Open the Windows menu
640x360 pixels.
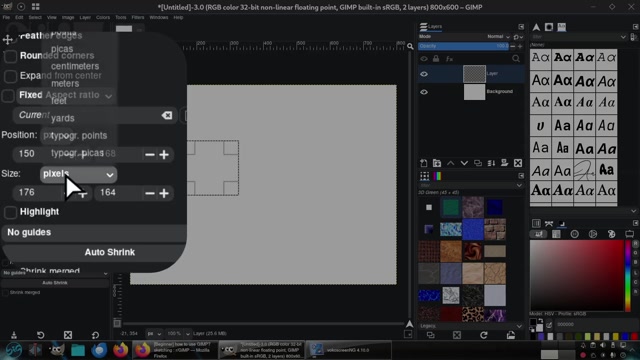(x=159, y=18)
